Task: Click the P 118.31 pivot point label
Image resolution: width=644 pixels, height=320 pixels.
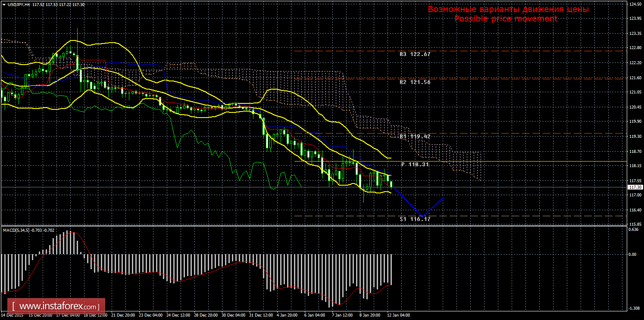Action: [415, 164]
